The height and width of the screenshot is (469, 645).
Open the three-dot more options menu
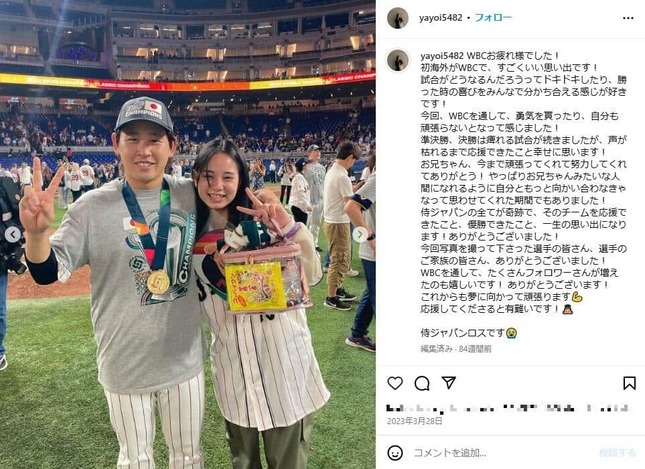tap(628, 18)
